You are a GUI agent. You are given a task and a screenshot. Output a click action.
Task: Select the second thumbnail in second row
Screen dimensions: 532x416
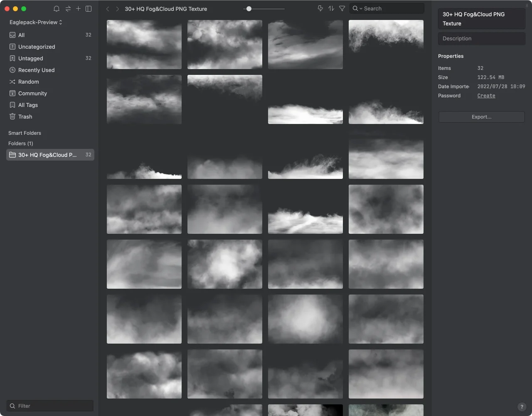(225, 99)
